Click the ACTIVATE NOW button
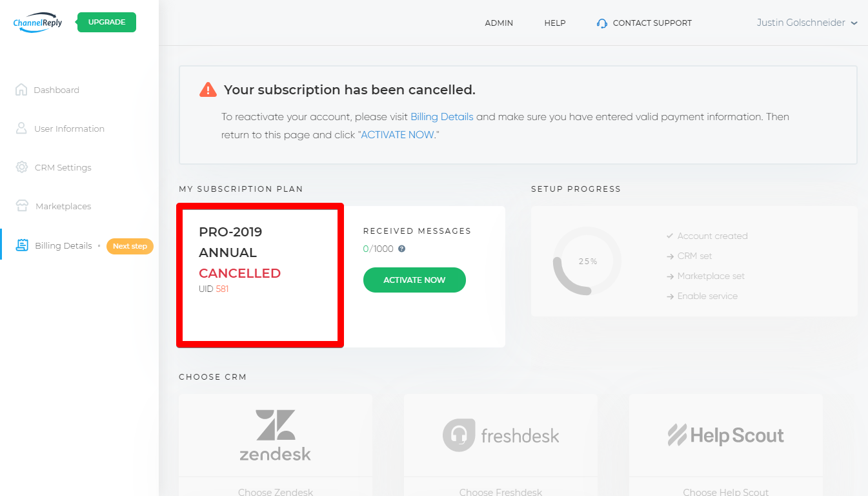Image resolution: width=868 pixels, height=496 pixels. pos(414,280)
